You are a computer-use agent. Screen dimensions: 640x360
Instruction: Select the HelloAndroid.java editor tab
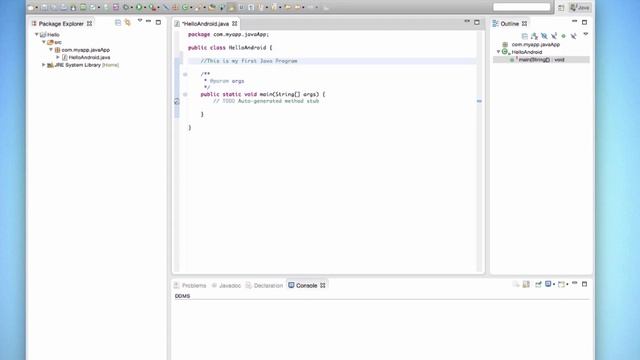click(x=205, y=24)
